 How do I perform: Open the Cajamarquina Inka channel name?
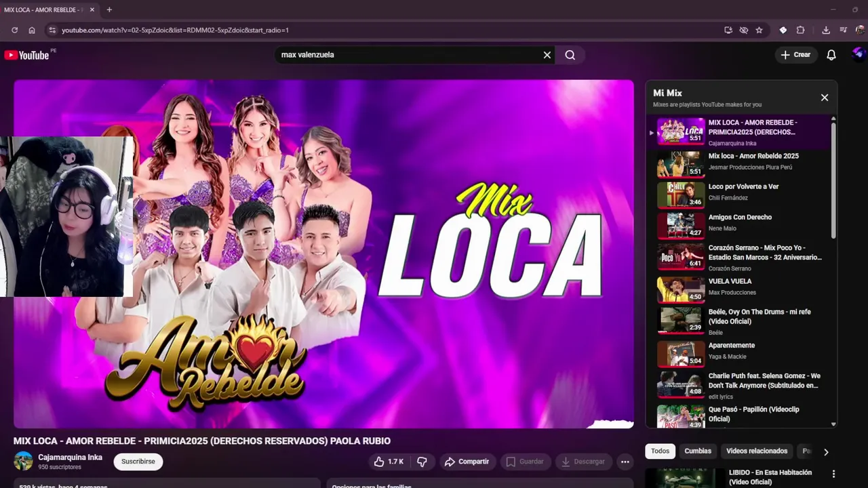click(70, 457)
